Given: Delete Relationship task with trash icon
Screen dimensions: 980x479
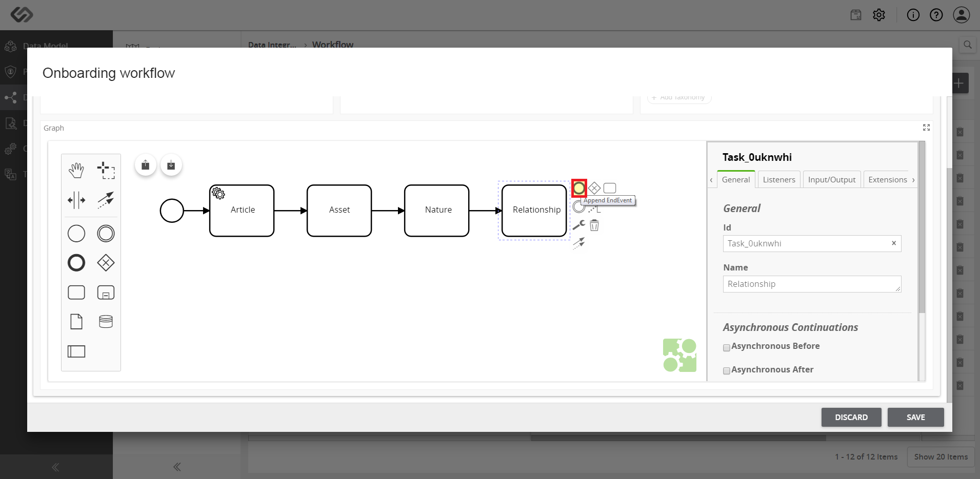Looking at the screenshot, I should coord(594,225).
